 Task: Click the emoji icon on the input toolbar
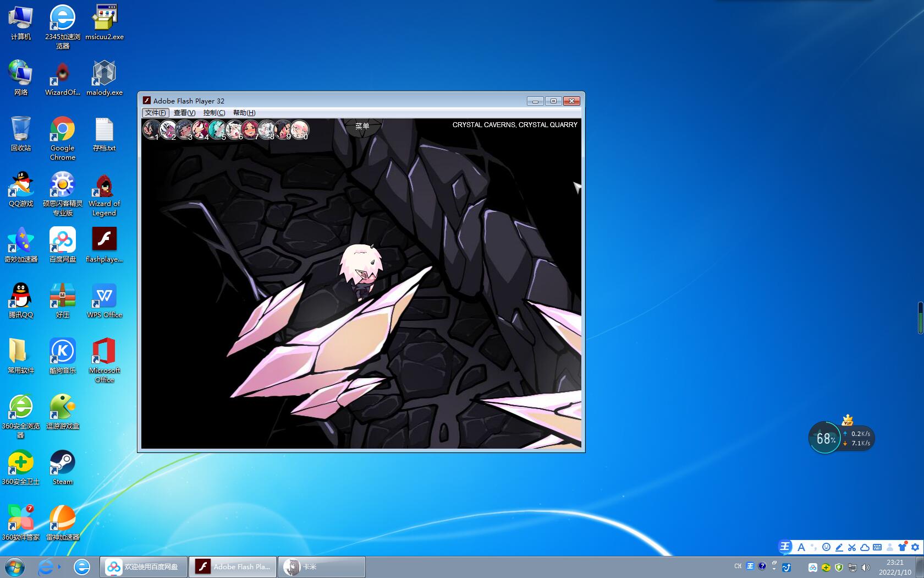826,548
